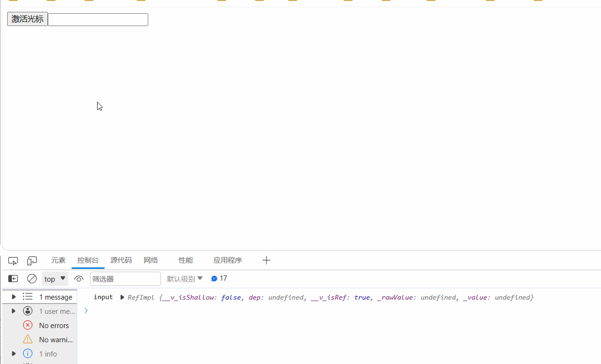Open the 'top' context dropdown

(x=54, y=278)
